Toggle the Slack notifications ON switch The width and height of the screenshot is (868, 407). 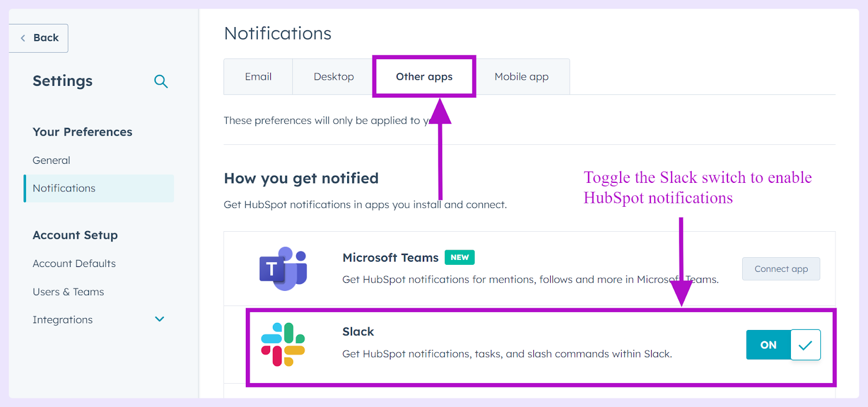coord(783,345)
